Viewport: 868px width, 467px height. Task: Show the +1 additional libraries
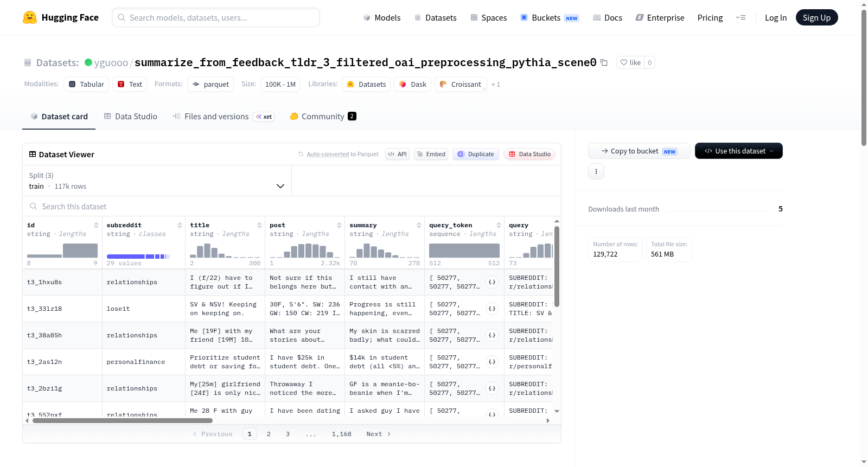[x=496, y=84]
